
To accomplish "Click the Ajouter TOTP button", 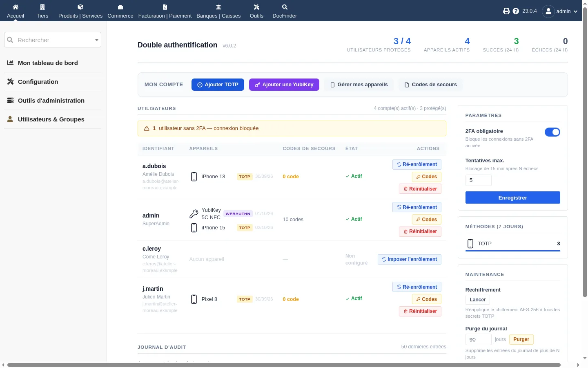I will coord(218,85).
